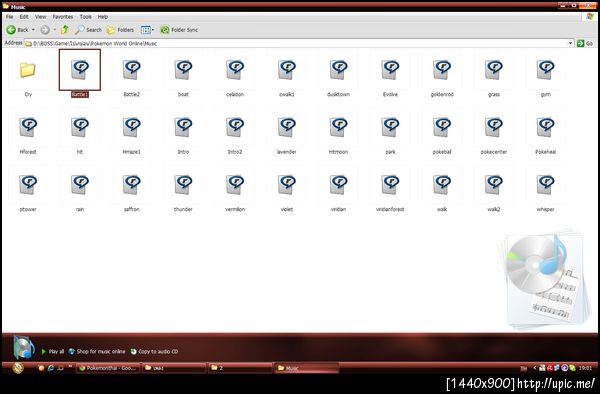Expand the Back history dropdown arrow

(33, 29)
